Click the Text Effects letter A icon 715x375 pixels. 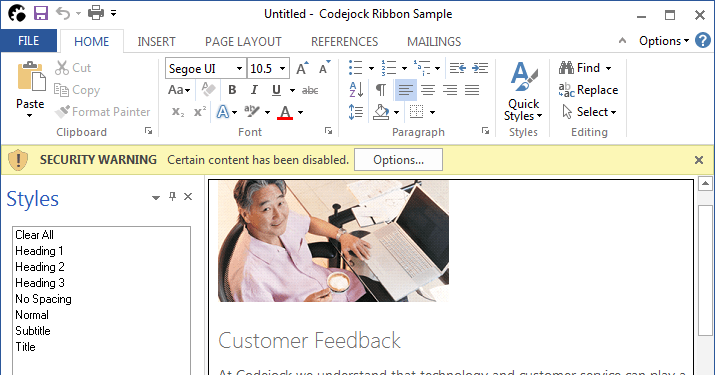[223, 112]
